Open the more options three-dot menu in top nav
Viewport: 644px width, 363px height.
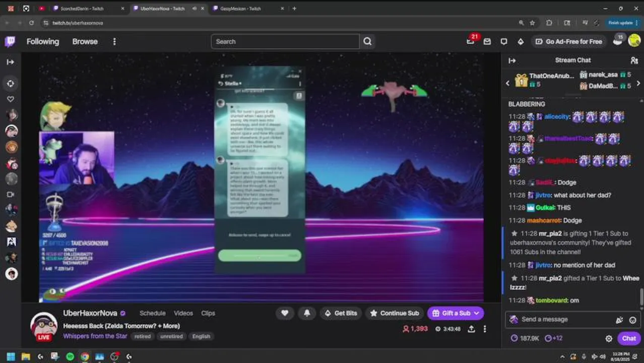[x=114, y=41]
